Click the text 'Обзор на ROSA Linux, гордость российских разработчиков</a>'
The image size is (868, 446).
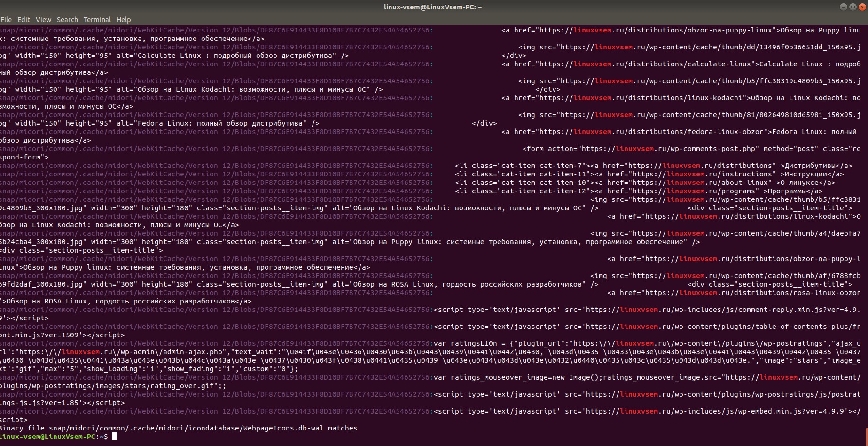[129, 301]
